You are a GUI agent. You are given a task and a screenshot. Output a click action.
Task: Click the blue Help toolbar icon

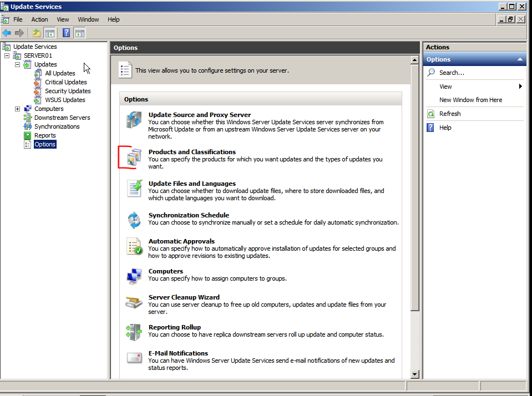coord(67,33)
